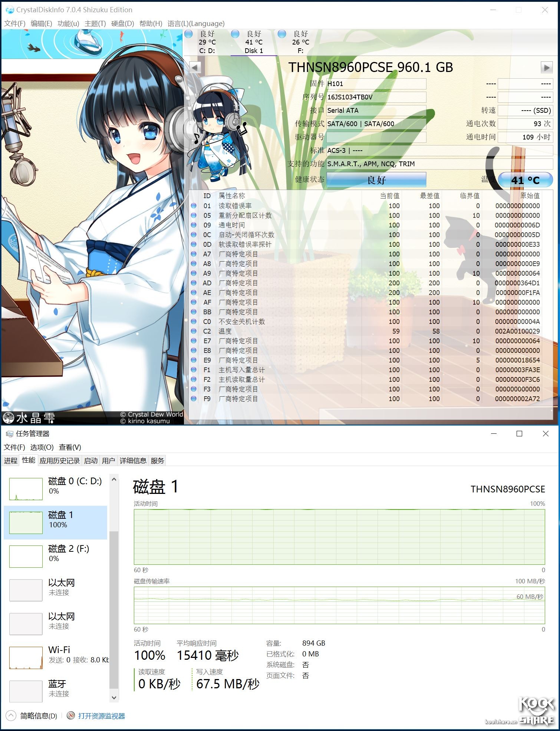Select attribute row F9 厂商特定项目
560x731 pixels.
[x=365, y=399]
